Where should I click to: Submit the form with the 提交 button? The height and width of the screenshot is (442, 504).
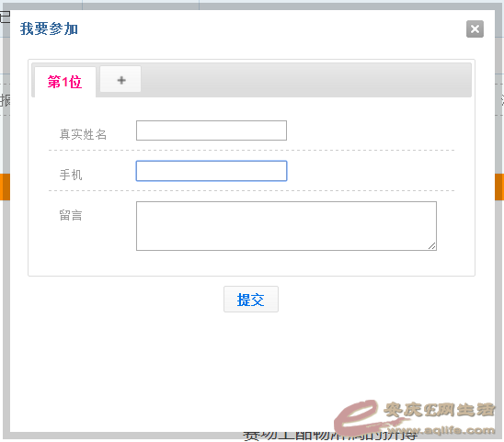(251, 300)
